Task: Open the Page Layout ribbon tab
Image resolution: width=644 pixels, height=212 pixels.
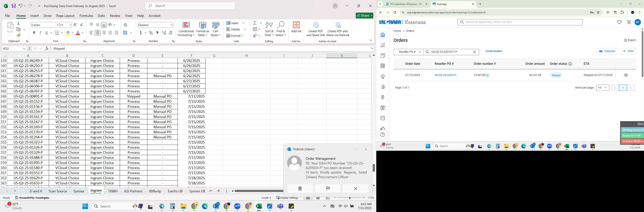Action: [x=65, y=16]
